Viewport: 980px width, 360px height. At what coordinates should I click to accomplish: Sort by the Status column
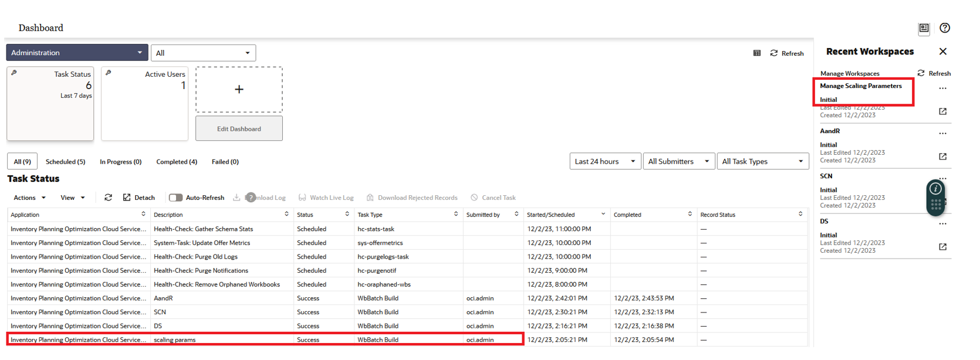[x=347, y=214]
